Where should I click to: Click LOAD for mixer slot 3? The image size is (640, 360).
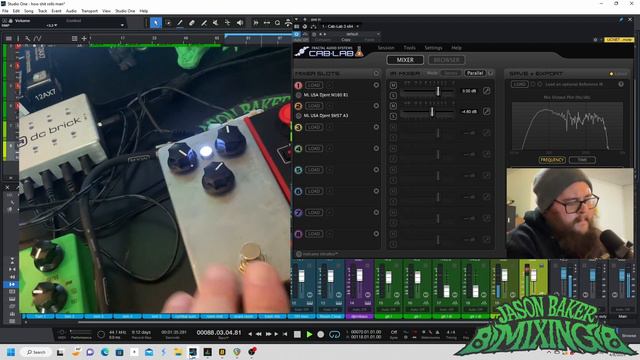coord(314,127)
